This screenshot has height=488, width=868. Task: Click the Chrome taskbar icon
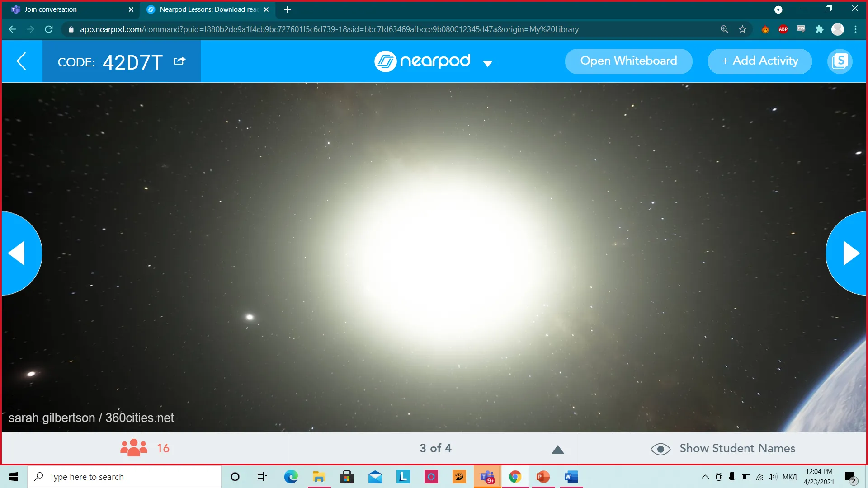pos(515,477)
